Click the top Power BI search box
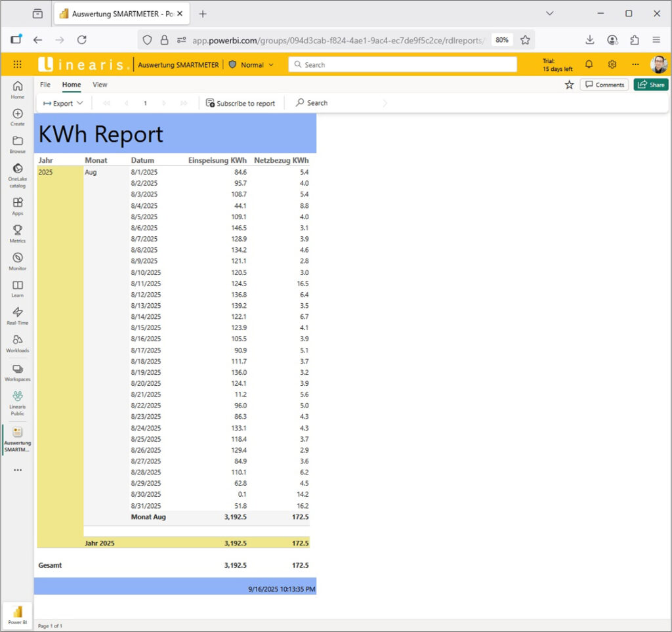The image size is (672, 632). [402, 65]
